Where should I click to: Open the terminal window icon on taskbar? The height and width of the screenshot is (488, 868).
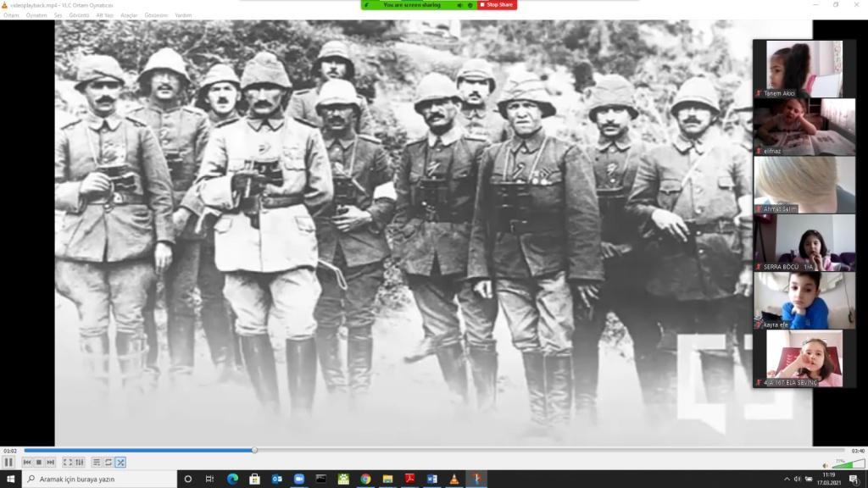[321, 479]
